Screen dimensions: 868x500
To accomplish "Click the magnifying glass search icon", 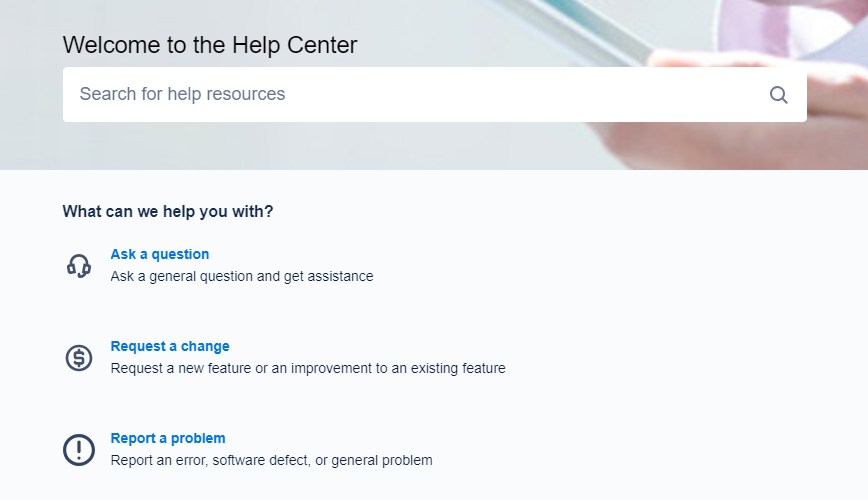I will tap(779, 95).
